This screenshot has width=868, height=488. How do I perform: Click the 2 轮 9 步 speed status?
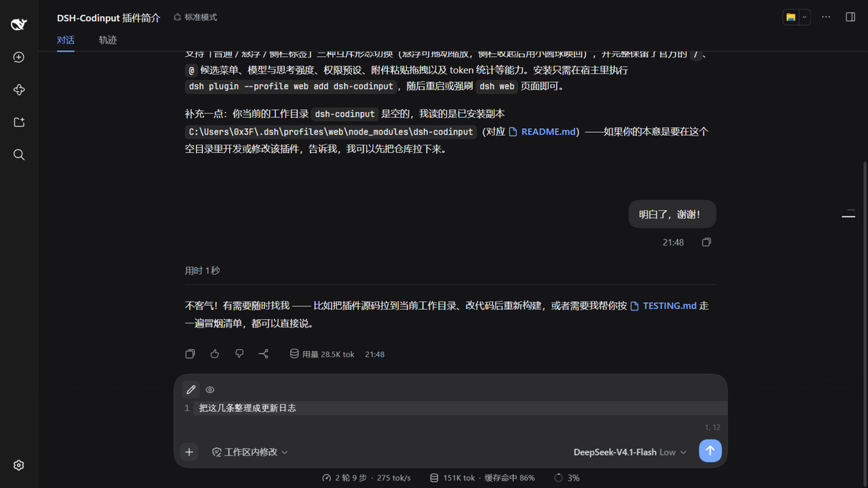[x=367, y=478]
